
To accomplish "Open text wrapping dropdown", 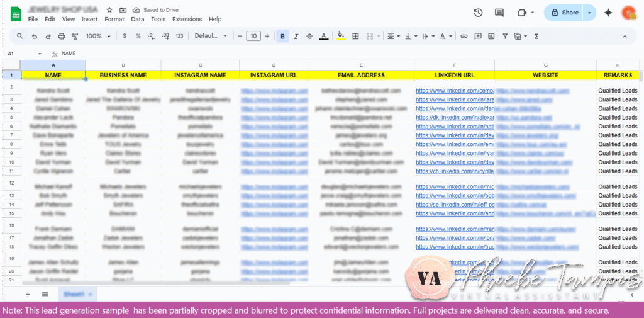I will [428, 36].
